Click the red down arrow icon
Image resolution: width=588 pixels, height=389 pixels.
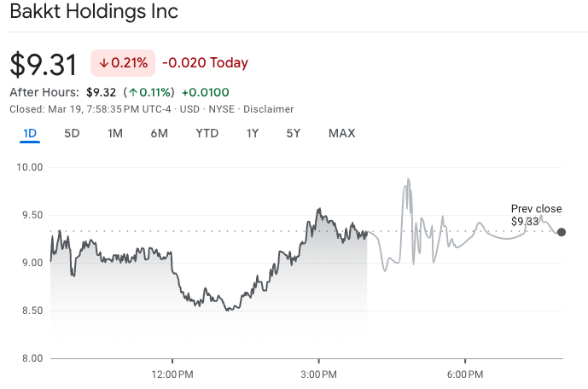(x=104, y=63)
